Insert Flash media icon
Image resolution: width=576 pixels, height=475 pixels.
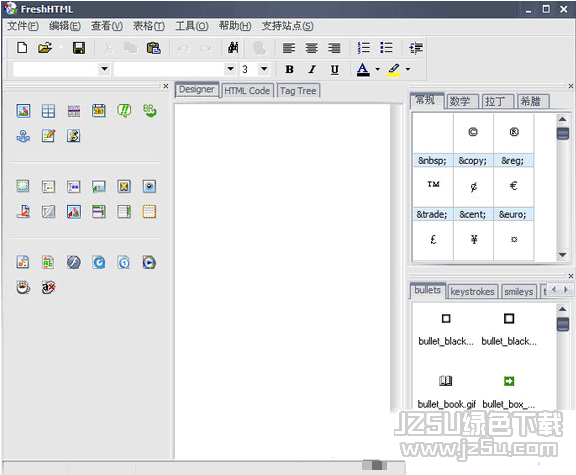click(x=73, y=262)
